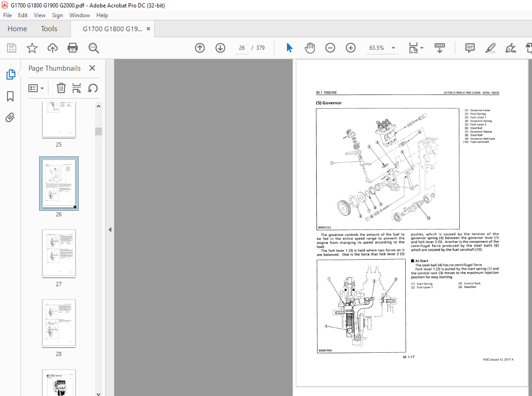Screen dimensions: 532x396
Task: Click the total pages "379" label
Action: pos(260,48)
